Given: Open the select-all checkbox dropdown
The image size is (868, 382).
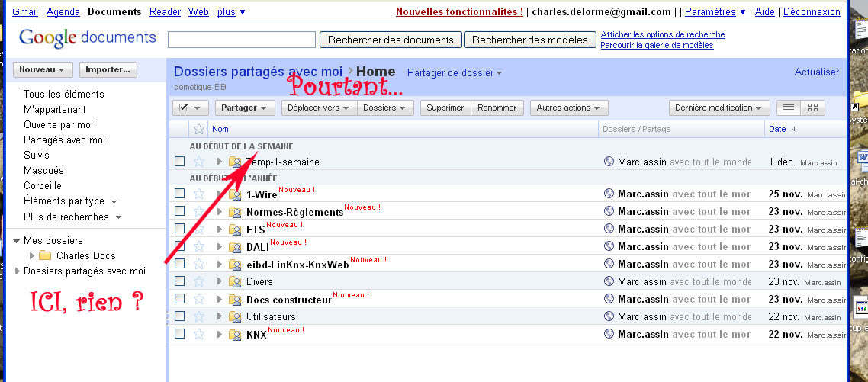Looking at the screenshot, I should tap(191, 108).
